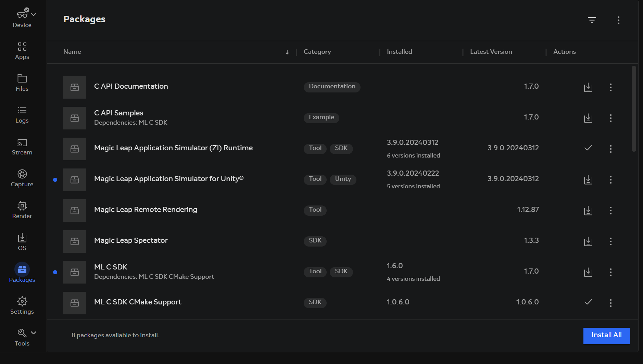
Task: Sort by the Installed column header
Action: [399, 52]
